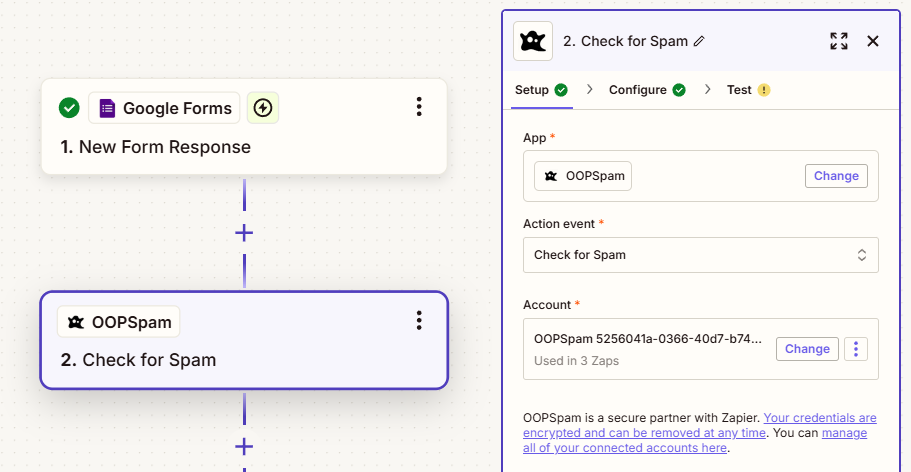The height and width of the screenshot is (472, 911).
Task: Click the yellow warning icon on Test tab
Action: [764, 90]
